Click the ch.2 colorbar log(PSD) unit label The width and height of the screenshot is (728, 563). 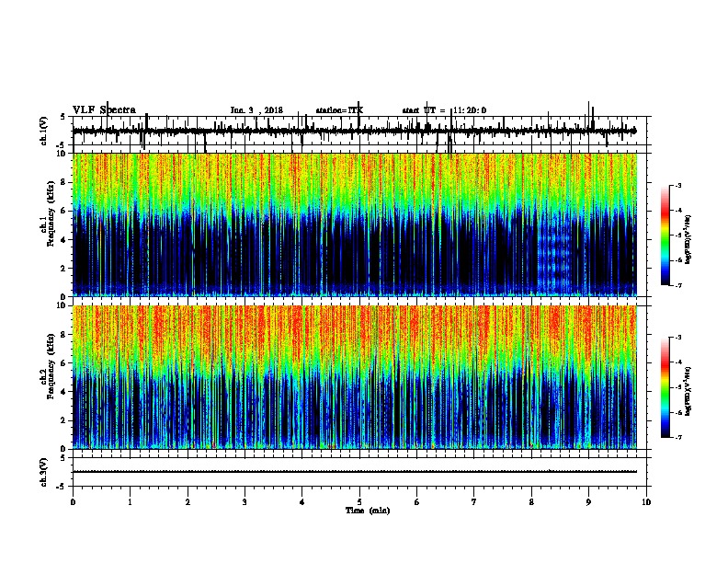(688, 391)
